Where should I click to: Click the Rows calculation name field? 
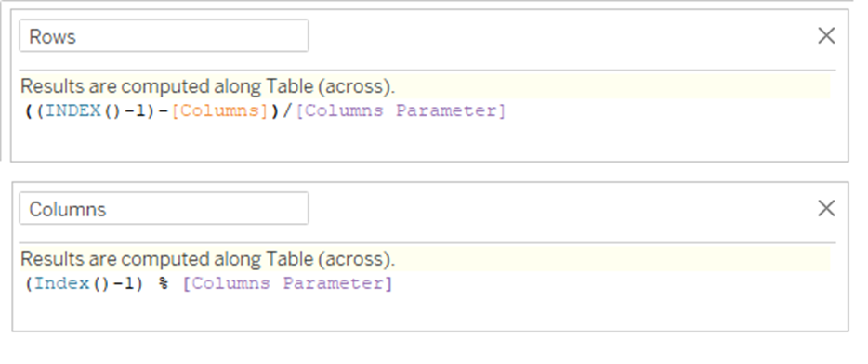tap(164, 36)
